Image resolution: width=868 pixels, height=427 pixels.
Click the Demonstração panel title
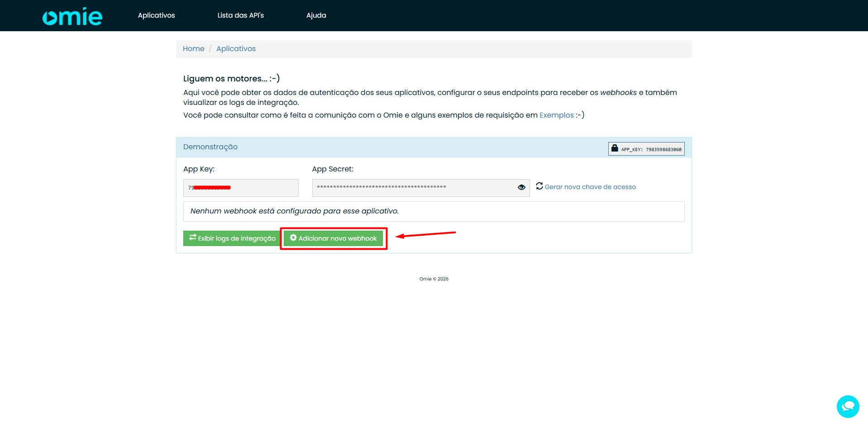[210, 147]
